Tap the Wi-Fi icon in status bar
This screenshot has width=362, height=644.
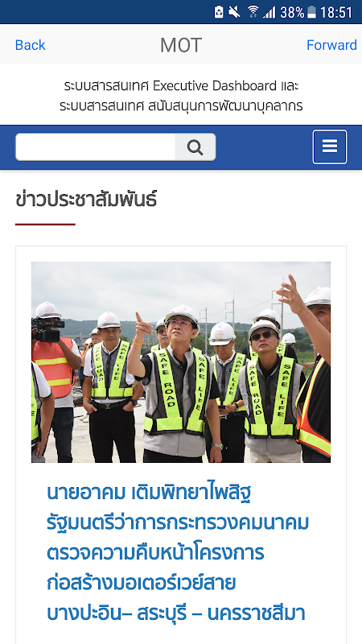pos(253,12)
